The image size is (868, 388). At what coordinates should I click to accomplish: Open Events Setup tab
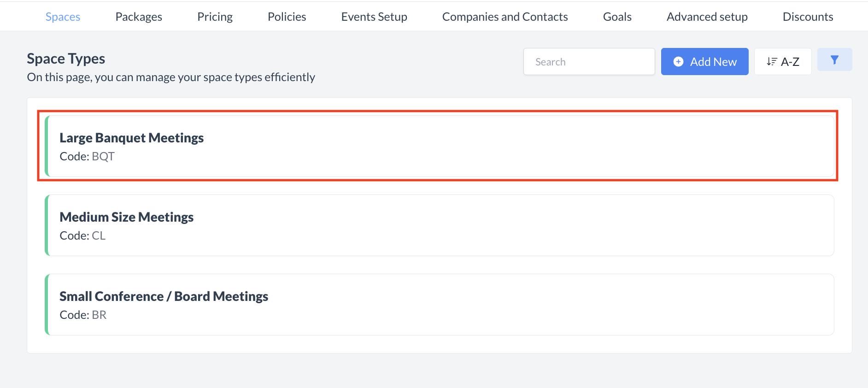click(374, 17)
